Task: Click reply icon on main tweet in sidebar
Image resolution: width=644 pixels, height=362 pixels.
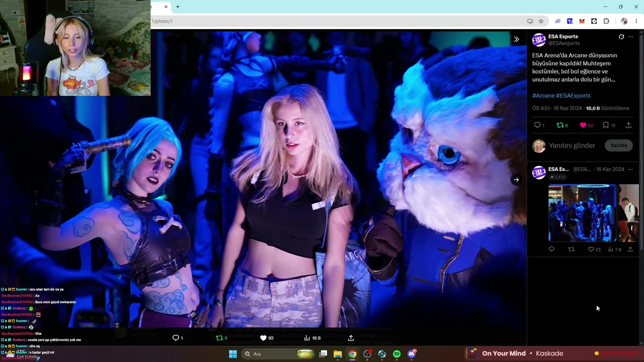Action: 537,125
